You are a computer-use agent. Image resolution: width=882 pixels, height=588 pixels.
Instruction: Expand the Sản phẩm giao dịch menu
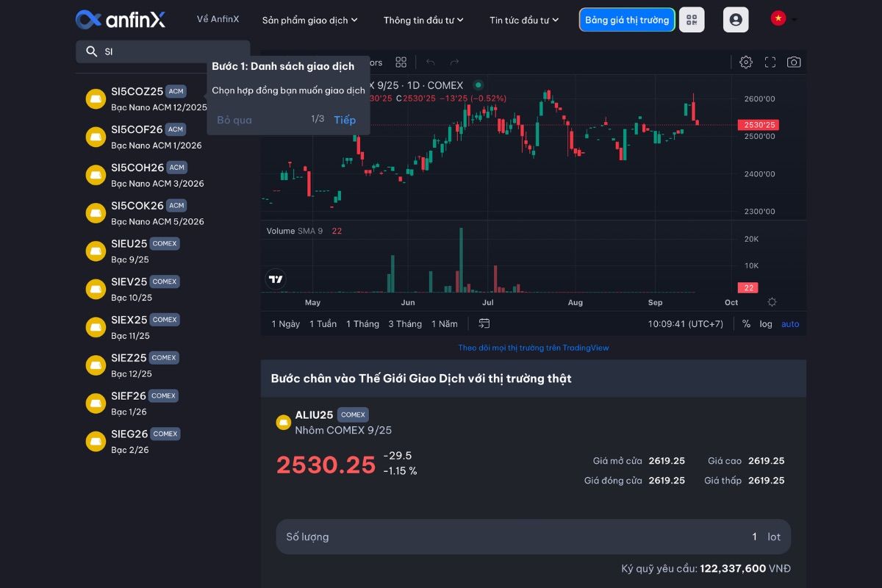tap(309, 21)
